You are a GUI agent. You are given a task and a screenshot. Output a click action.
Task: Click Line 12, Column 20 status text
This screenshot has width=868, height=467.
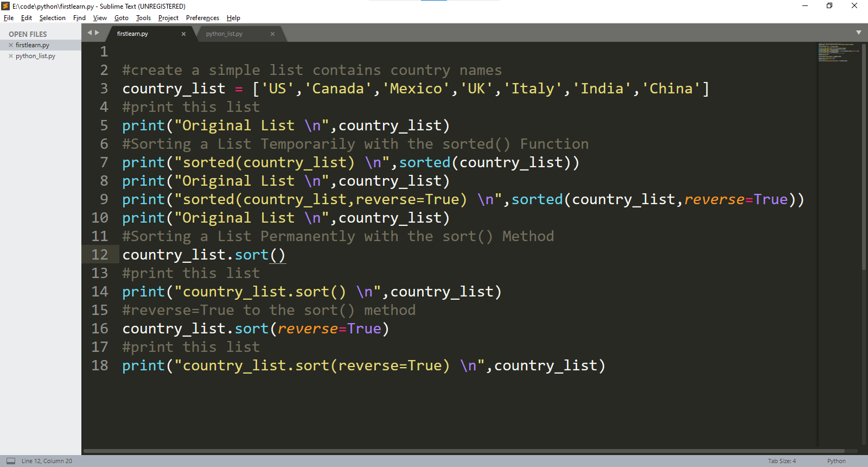[47, 461]
